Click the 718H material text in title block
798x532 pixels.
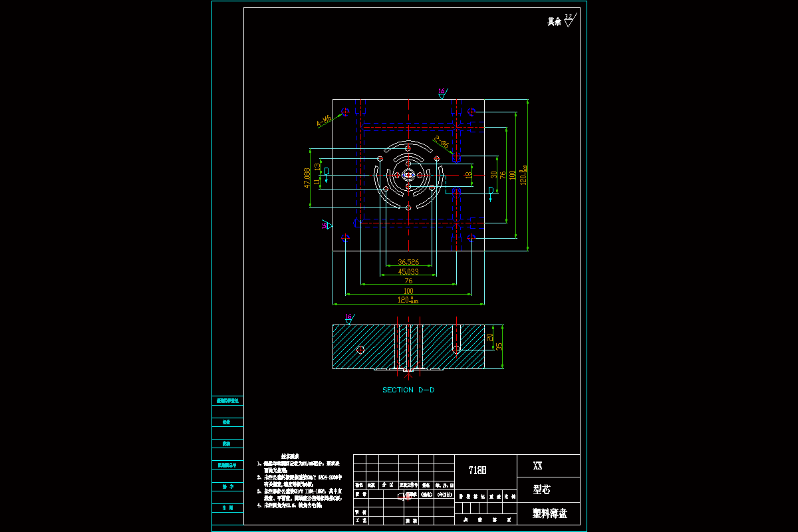click(477, 470)
